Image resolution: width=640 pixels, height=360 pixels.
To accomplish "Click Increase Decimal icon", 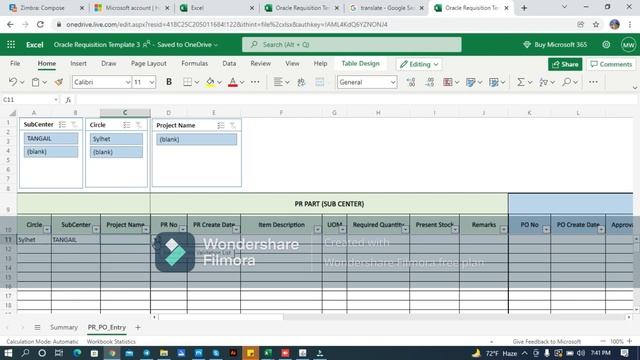I will [411, 82].
